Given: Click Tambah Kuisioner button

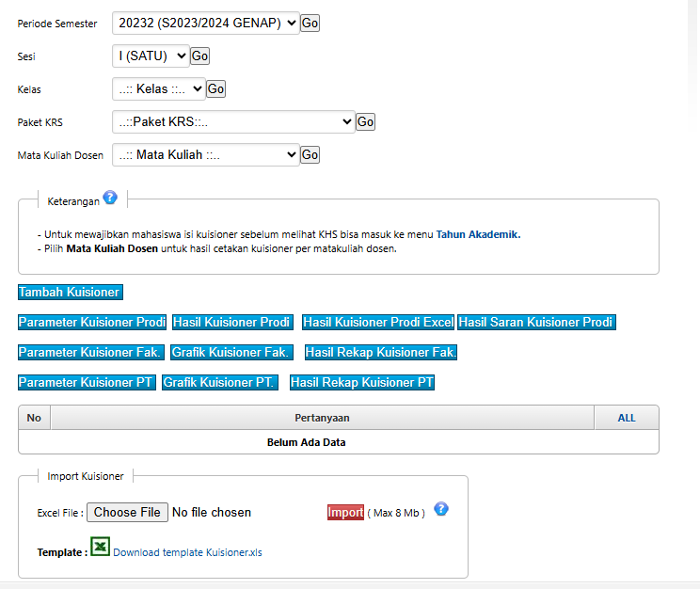Looking at the screenshot, I should click(71, 292).
